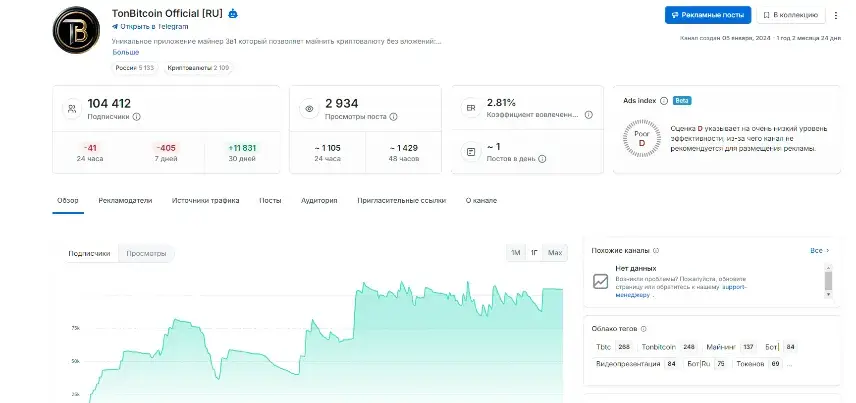Screen dimensions: 856x403
Task: Select the Россия 5 133 category tag
Action: coord(134,68)
